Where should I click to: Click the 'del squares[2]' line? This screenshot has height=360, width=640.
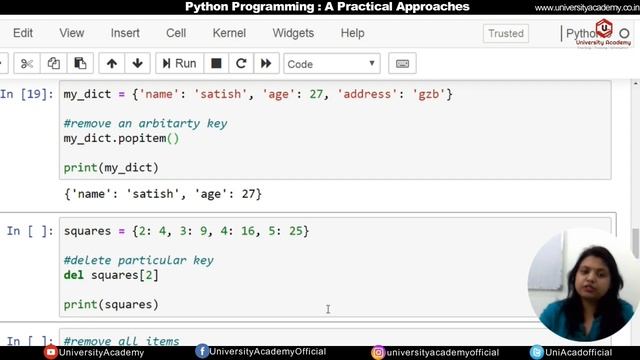click(x=111, y=275)
